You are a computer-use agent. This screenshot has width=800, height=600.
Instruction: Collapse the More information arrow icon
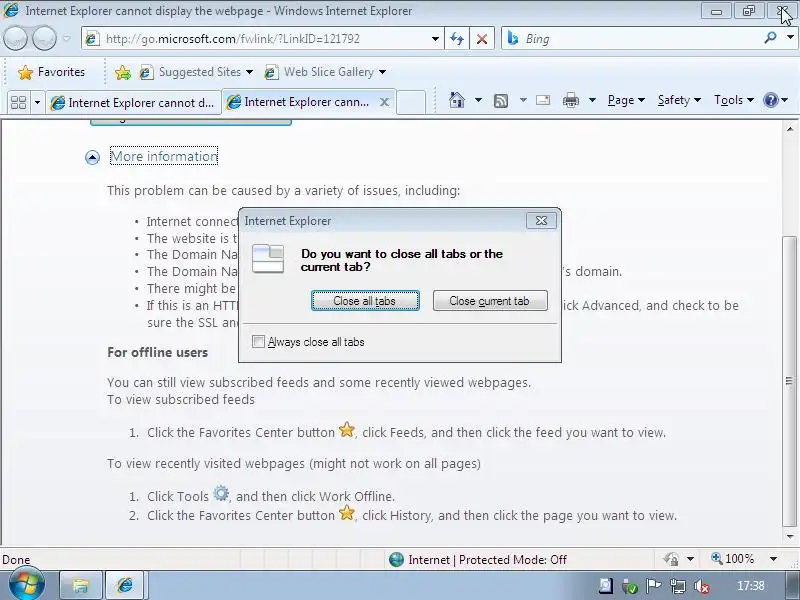(x=92, y=158)
